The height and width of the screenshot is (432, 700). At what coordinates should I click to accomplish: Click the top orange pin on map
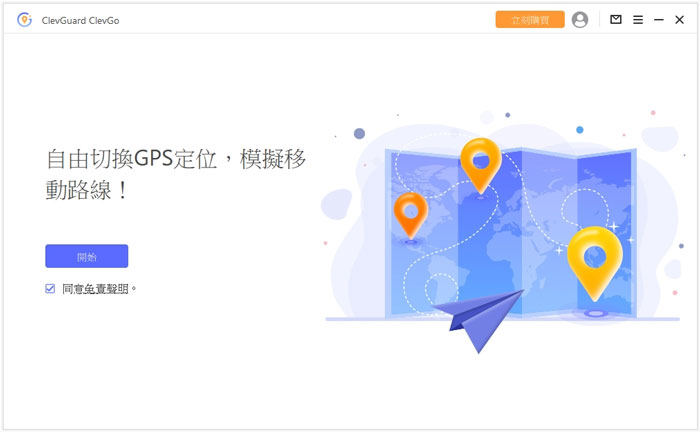(x=480, y=162)
